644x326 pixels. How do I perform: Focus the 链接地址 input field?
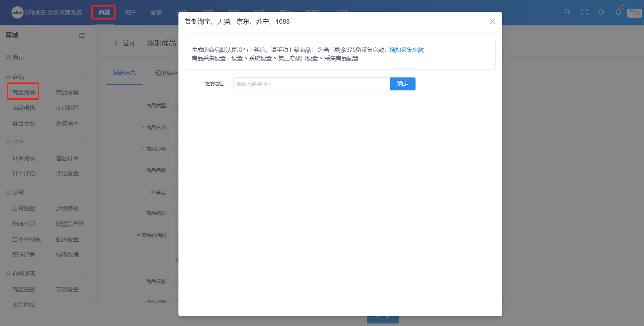coord(312,84)
